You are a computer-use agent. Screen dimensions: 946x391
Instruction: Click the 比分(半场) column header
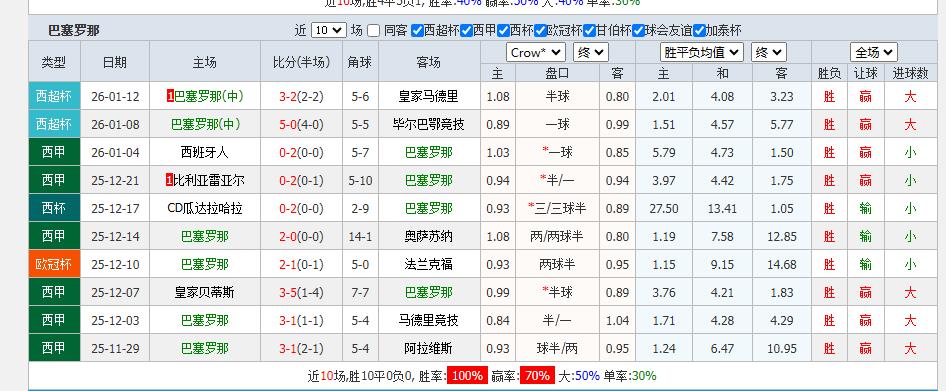(x=301, y=62)
